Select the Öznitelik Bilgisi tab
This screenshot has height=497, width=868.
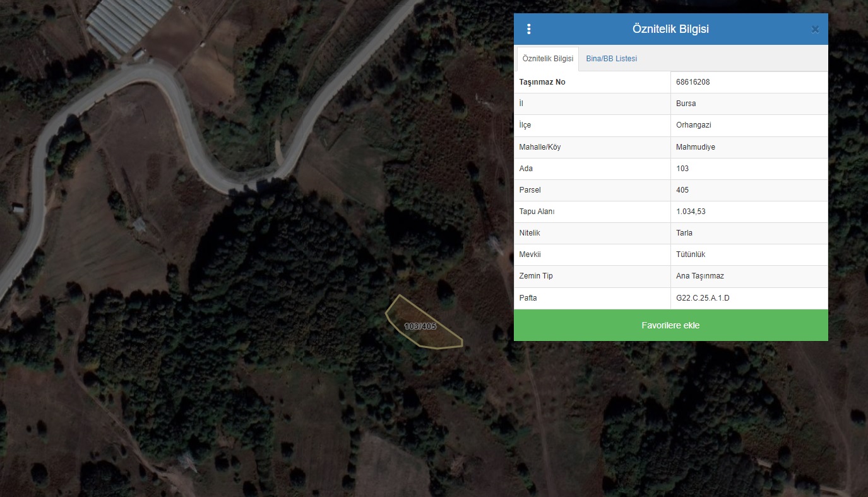[548, 59]
